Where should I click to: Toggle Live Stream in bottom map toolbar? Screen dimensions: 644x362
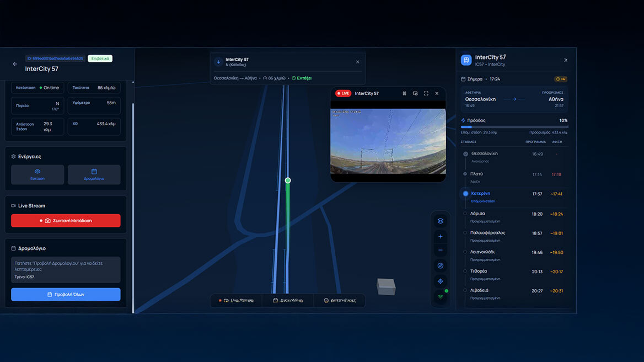coord(236,300)
